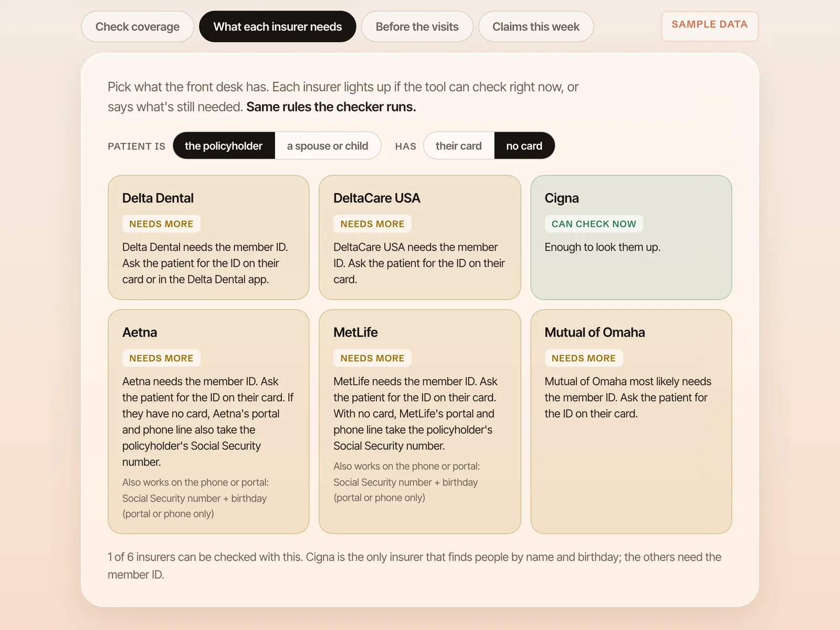This screenshot has height=630, width=840.
Task: Click the Delta Dental card title
Action: click(x=158, y=198)
